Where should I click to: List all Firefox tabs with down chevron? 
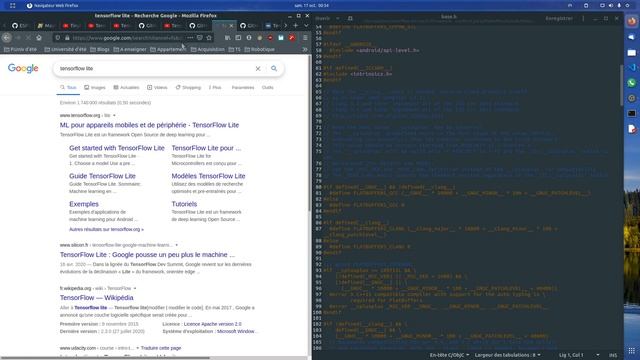(306, 25)
